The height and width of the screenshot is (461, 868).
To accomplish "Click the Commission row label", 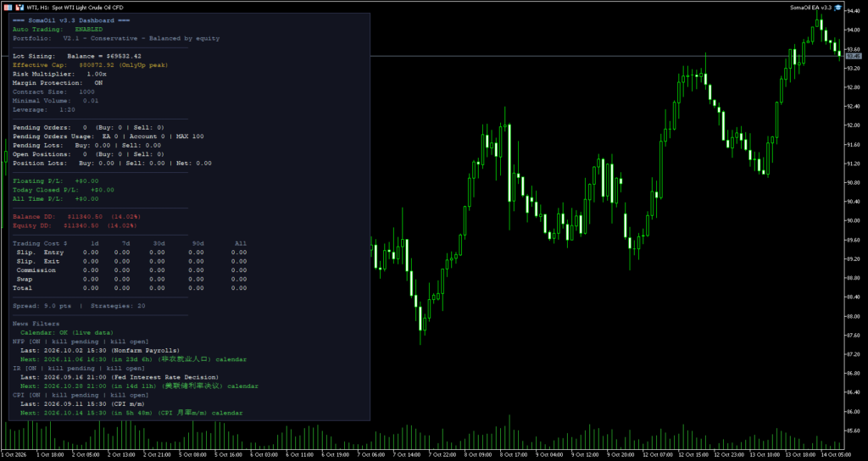I will pos(36,270).
